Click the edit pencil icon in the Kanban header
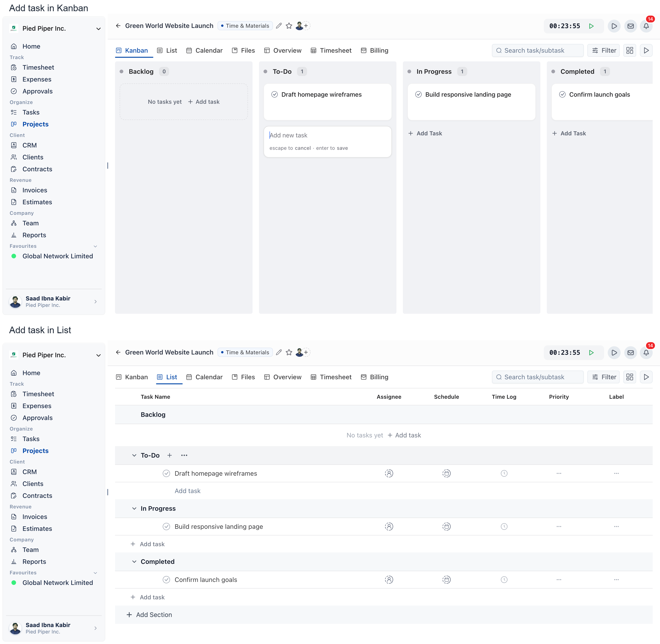Screen dimensions: 660x644 [x=279, y=26]
